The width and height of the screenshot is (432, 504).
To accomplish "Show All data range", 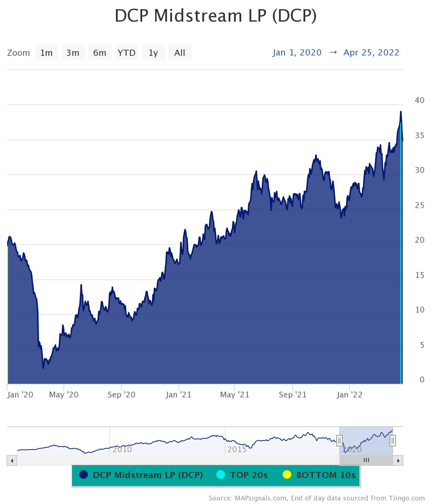I will [180, 53].
